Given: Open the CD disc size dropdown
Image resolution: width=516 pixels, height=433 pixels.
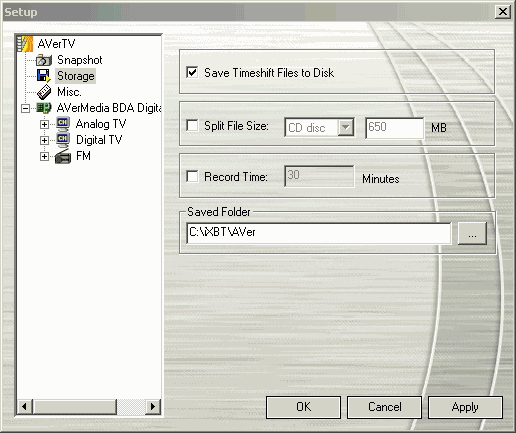Looking at the screenshot, I should [x=345, y=127].
